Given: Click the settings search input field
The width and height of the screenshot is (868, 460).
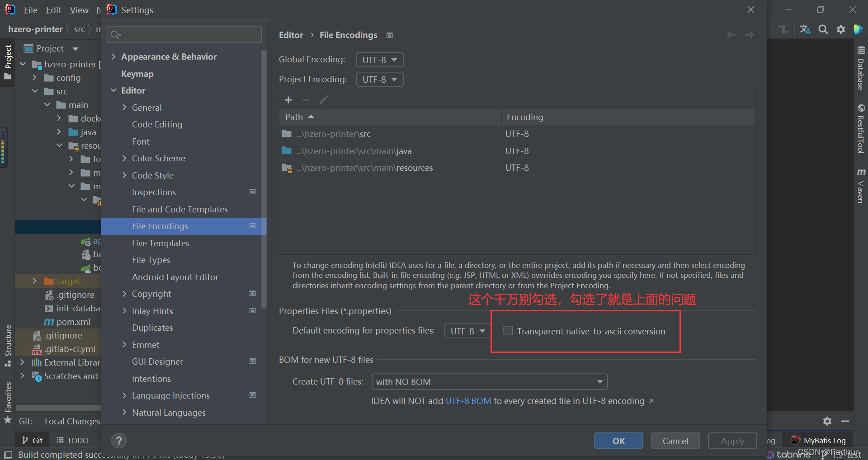Looking at the screenshot, I should [x=184, y=35].
